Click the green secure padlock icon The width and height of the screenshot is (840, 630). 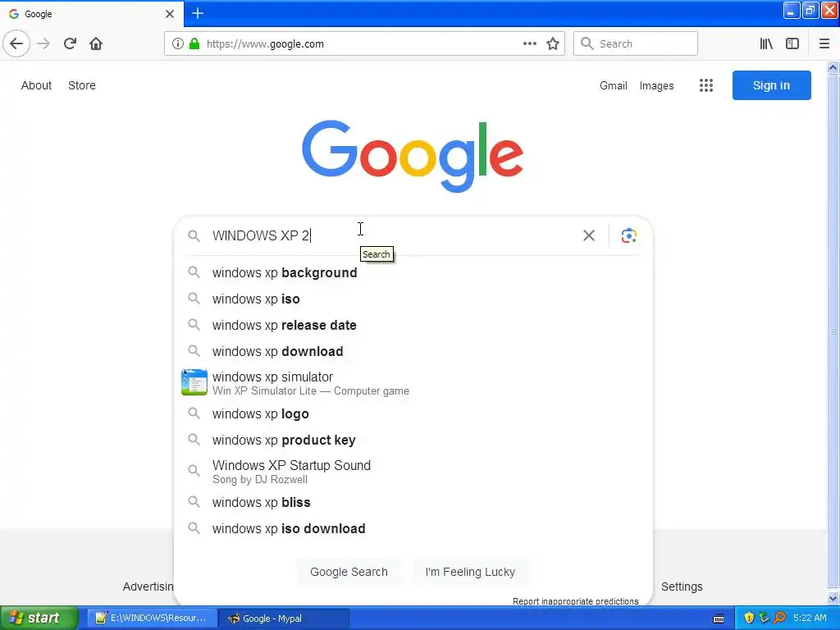[194, 44]
